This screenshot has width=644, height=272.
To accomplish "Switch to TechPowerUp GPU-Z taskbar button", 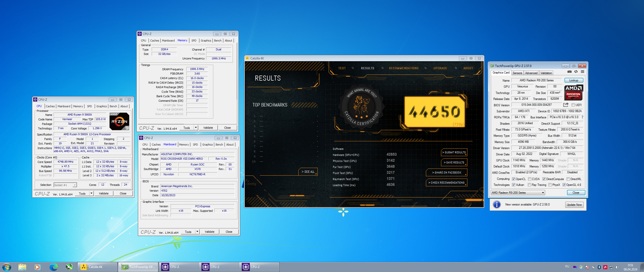I will click(x=138, y=267).
